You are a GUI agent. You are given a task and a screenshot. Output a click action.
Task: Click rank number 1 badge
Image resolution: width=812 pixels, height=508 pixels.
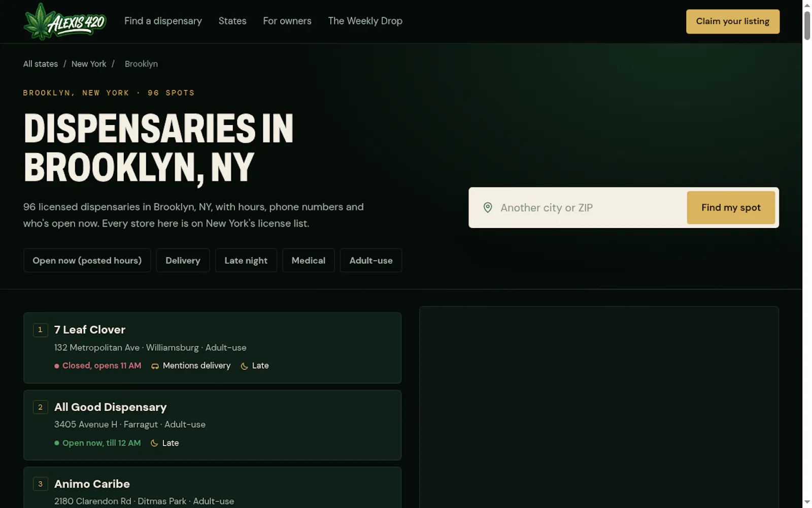coord(41,330)
